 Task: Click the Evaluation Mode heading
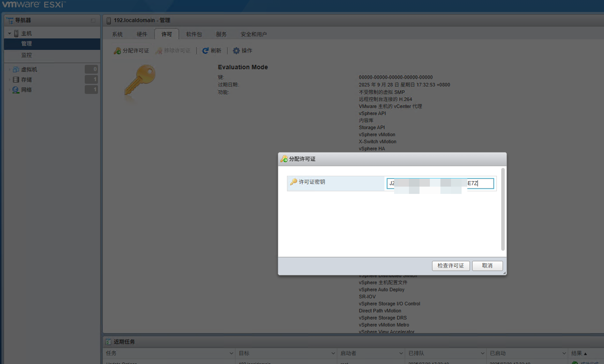coord(243,67)
